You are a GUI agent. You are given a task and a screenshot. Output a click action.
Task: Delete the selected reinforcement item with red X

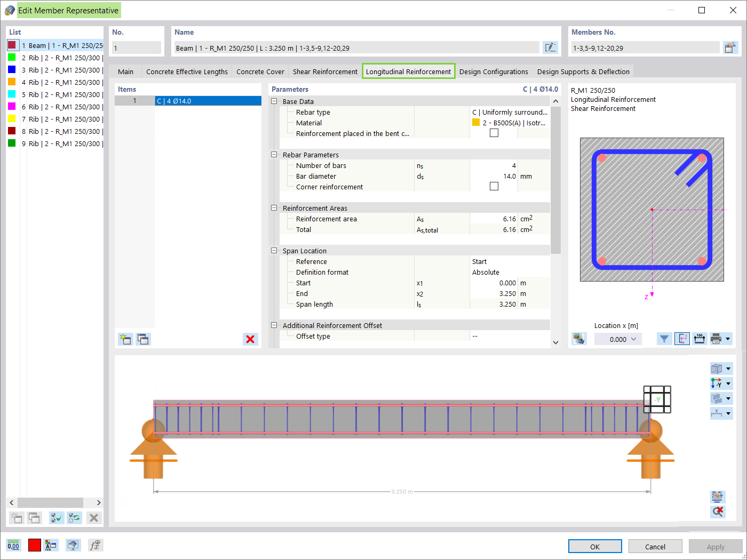(250, 339)
